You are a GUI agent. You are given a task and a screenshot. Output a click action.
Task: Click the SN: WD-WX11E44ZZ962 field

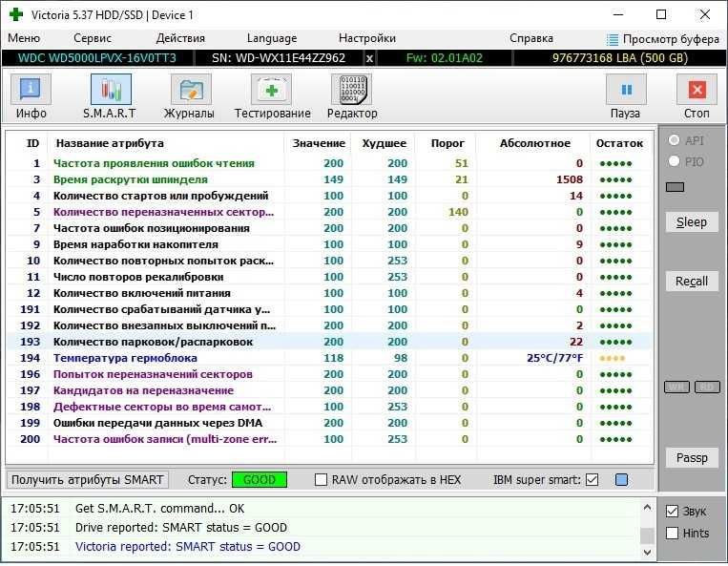click(x=279, y=58)
